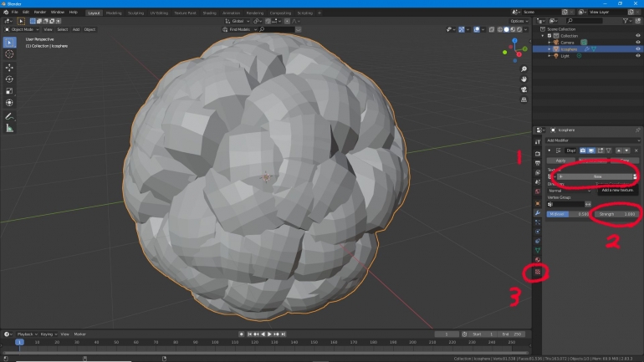Expand the Camera tree item
Screen dimensions: 644x362
[549, 43]
